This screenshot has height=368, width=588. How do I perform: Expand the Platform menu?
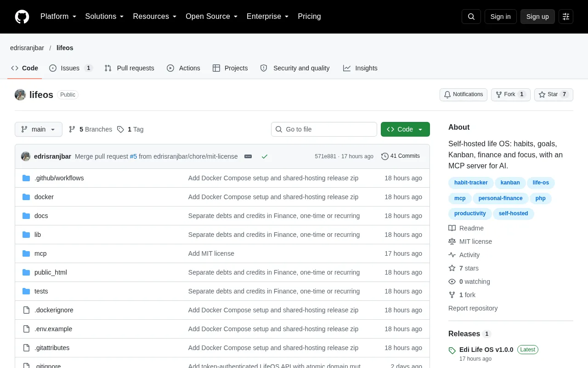point(58,17)
